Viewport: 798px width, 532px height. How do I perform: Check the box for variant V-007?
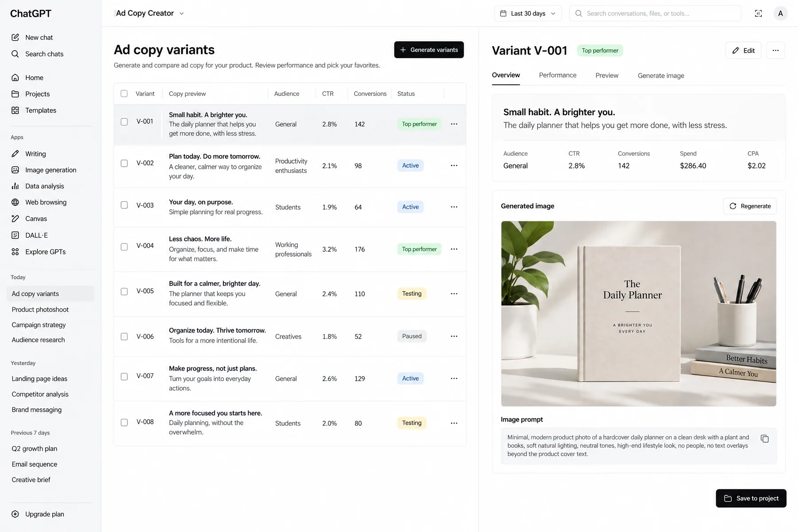(x=124, y=376)
